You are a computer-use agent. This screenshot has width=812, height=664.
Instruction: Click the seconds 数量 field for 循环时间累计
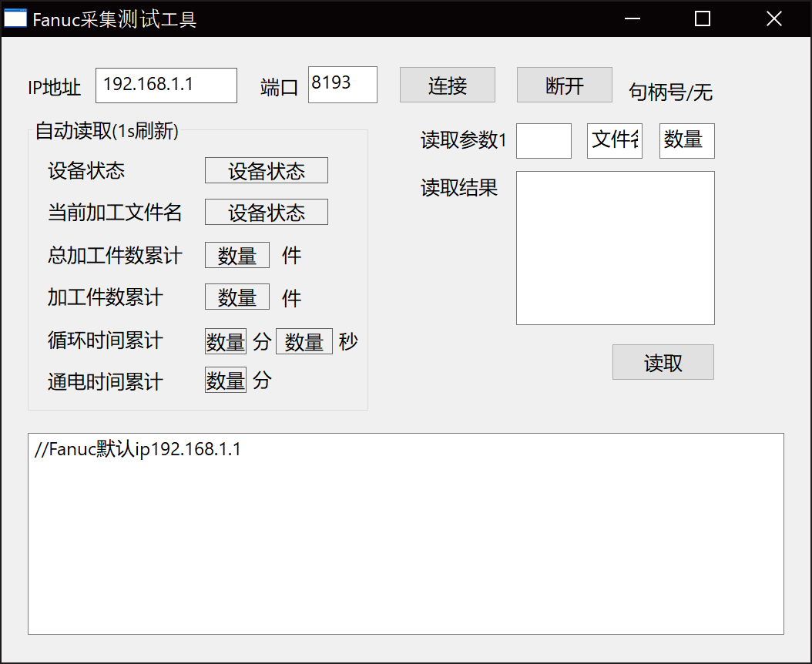click(304, 341)
